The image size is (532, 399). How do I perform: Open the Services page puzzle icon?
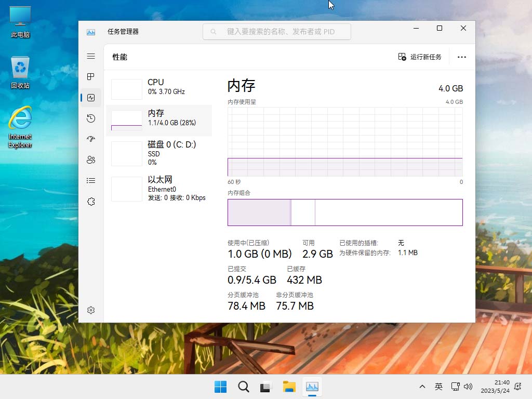91,202
